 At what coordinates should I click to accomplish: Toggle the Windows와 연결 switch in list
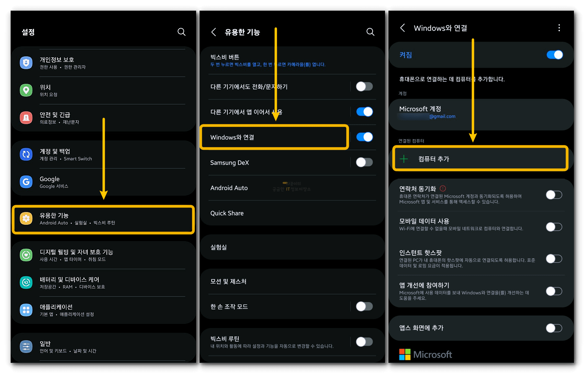click(364, 137)
